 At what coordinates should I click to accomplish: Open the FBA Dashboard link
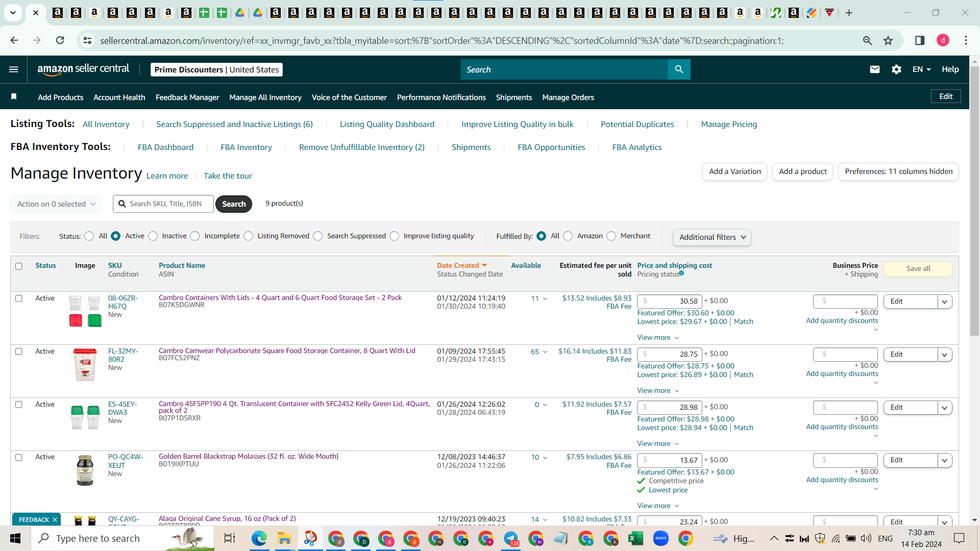click(165, 147)
